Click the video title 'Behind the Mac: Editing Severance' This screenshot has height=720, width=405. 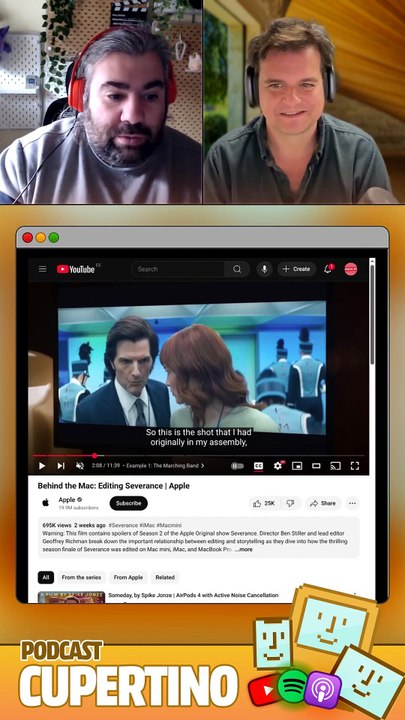113,486
